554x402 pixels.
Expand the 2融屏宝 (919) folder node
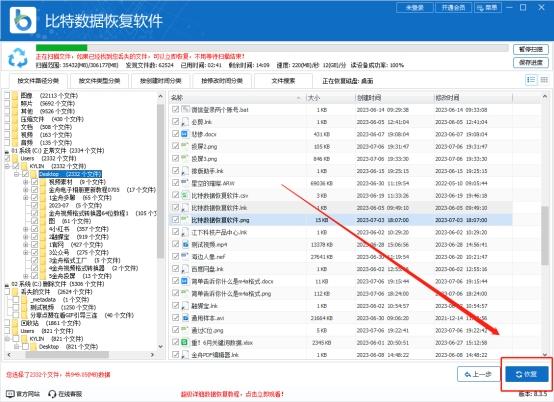point(25,237)
